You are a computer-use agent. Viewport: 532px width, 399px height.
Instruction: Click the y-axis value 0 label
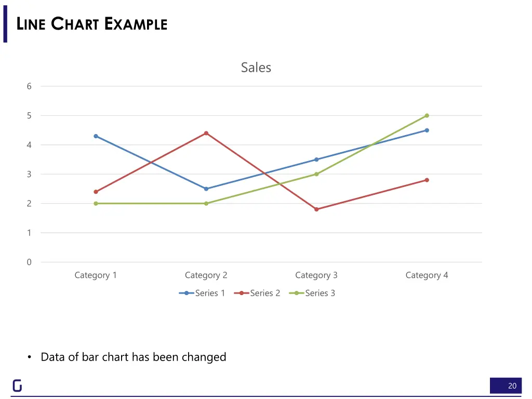click(x=29, y=262)
